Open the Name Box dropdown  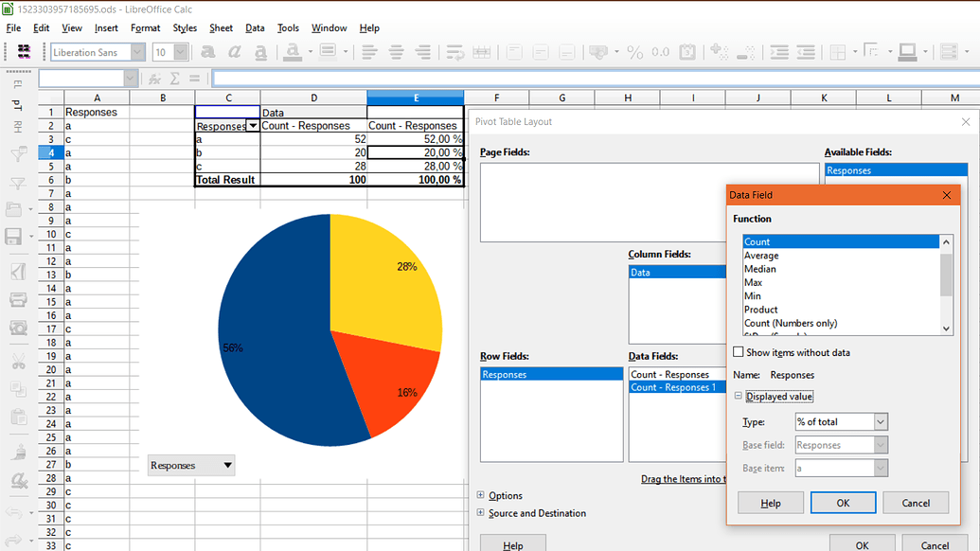click(131, 79)
